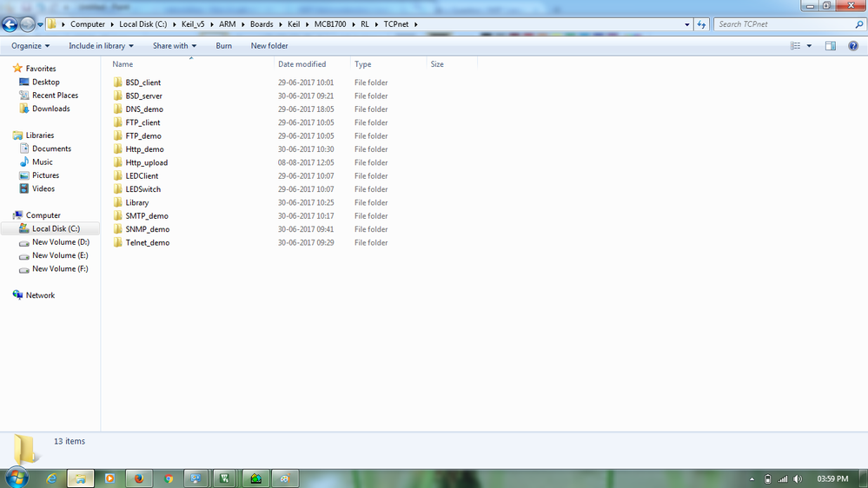Refresh the TCPnet folder view
Viewport: 868px width, 488px height.
[x=701, y=24]
